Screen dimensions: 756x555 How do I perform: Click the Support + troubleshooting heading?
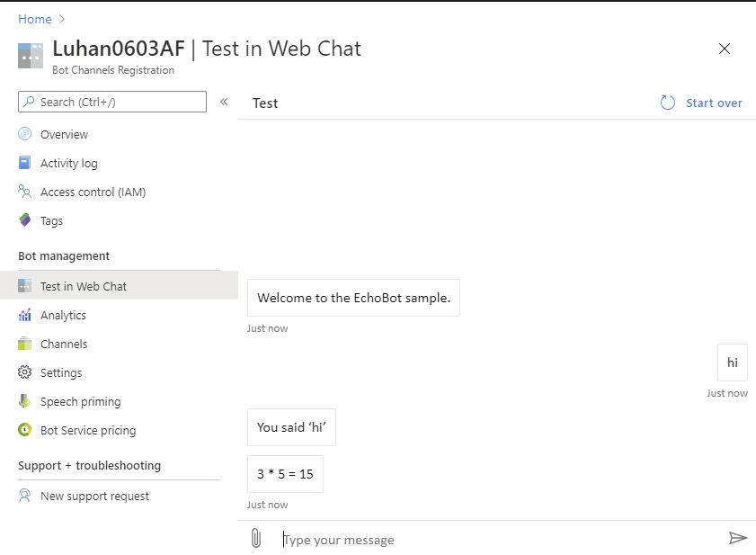[89, 465]
